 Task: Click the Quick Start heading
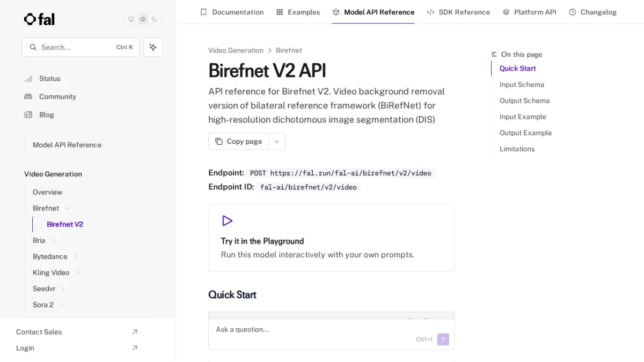click(232, 295)
